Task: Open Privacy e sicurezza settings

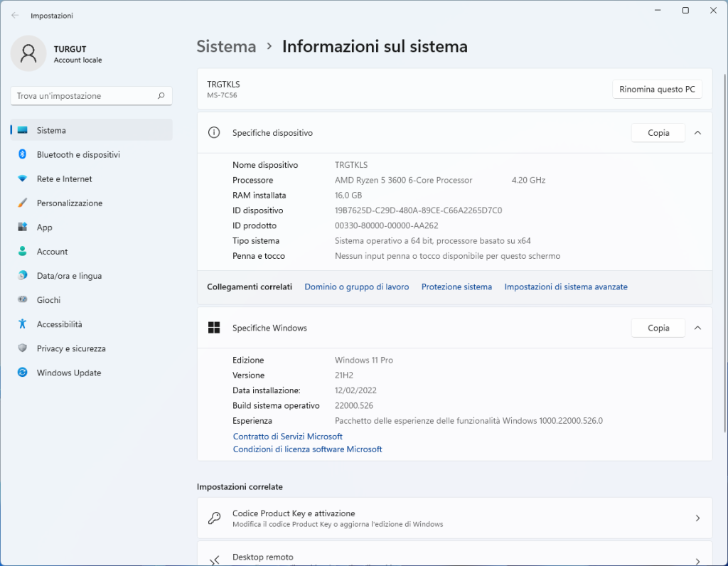Action: tap(71, 348)
